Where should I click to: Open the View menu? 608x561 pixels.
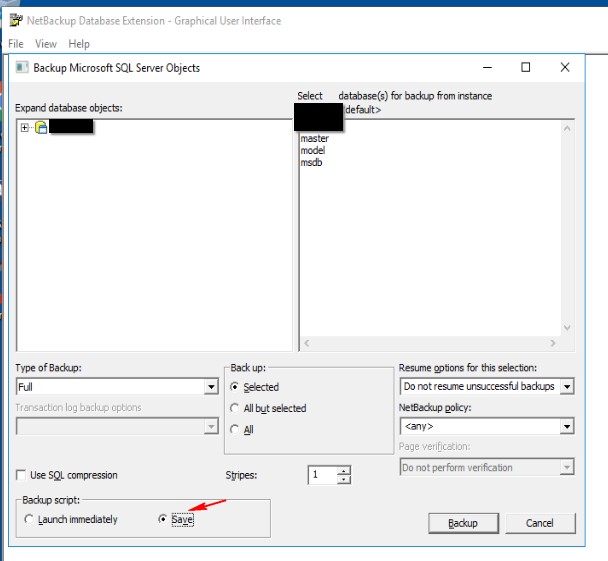point(46,44)
